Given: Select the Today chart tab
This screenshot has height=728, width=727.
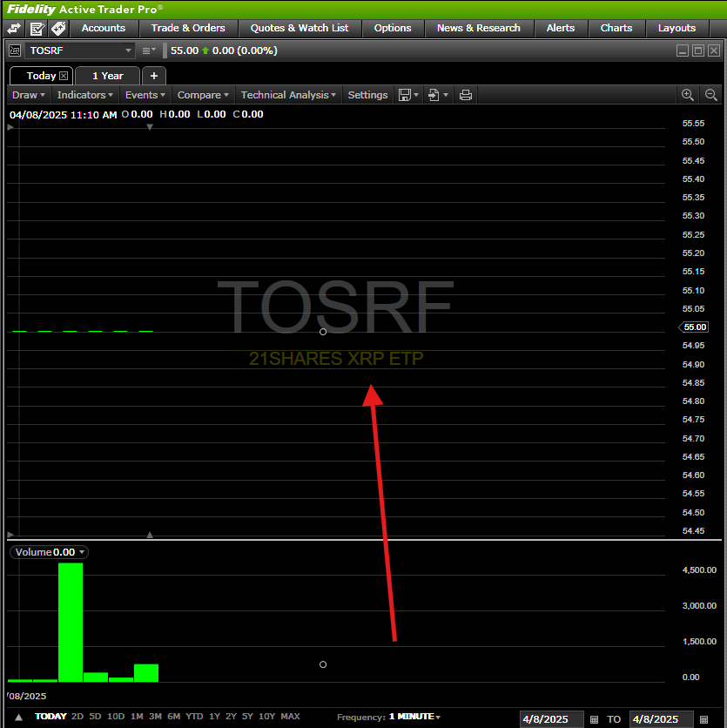Looking at the screenshot, I should coord(41,76).
